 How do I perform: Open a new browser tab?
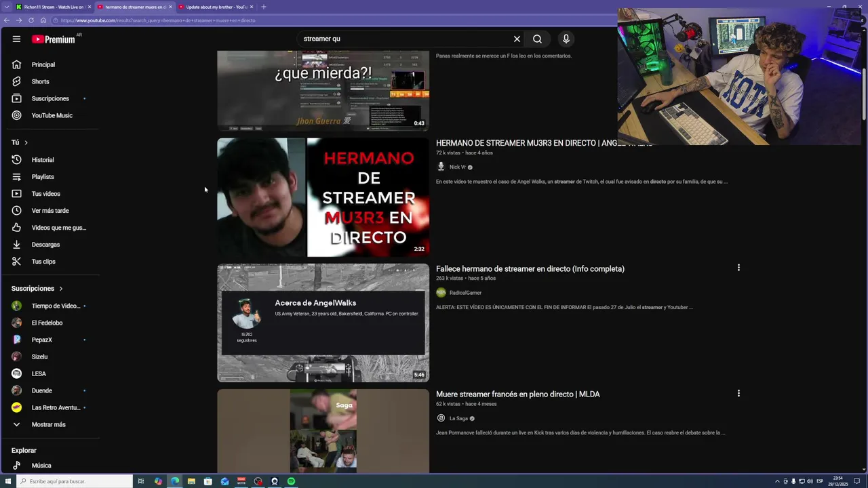coord(263,7)
